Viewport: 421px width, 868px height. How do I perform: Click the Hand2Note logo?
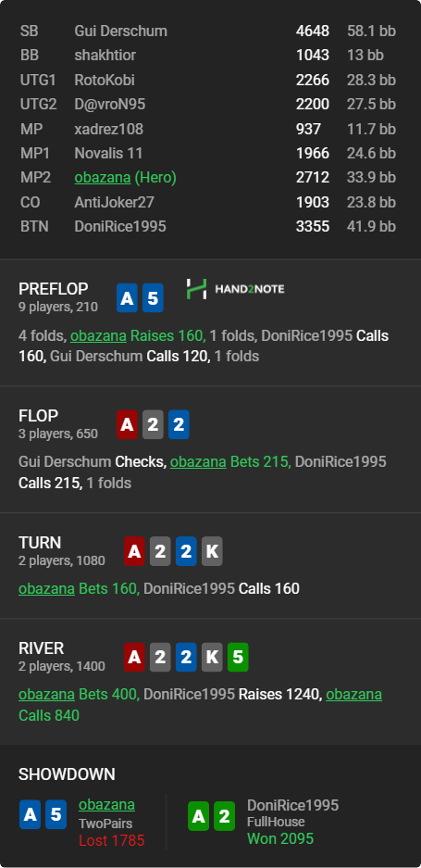click(236, 289)
